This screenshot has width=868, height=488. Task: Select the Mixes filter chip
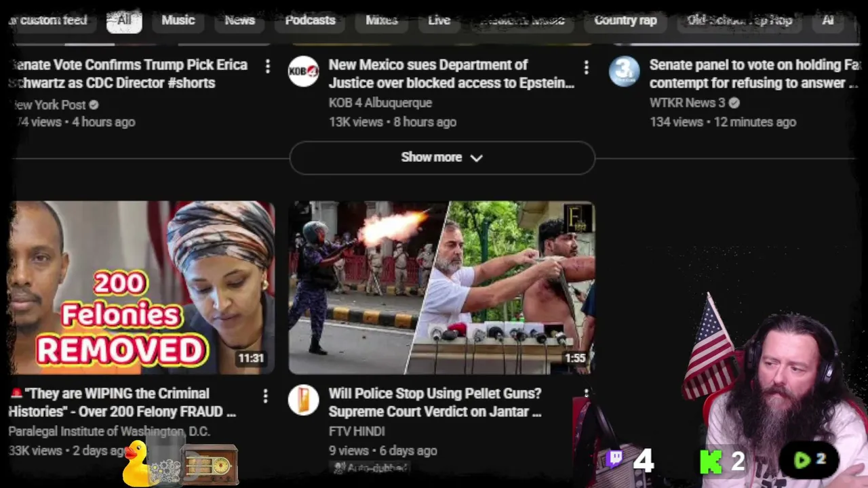point(382,20)
